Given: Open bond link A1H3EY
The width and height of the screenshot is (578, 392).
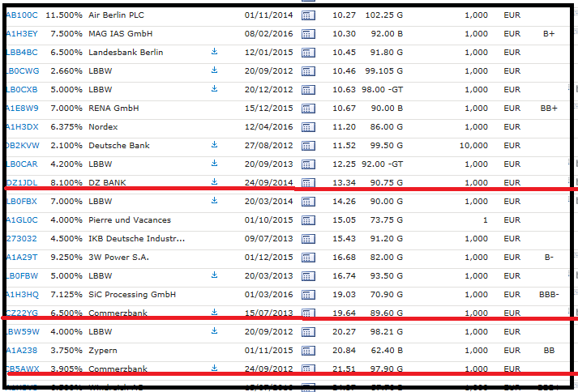Looking at the screenshot, I should tap(22, 34).
